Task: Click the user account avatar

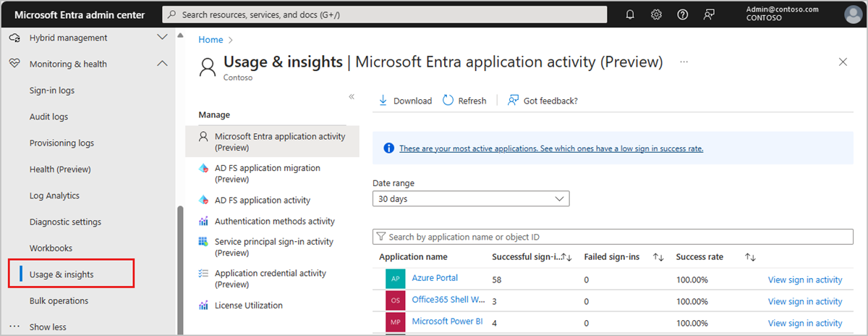Action: [854, 14]
